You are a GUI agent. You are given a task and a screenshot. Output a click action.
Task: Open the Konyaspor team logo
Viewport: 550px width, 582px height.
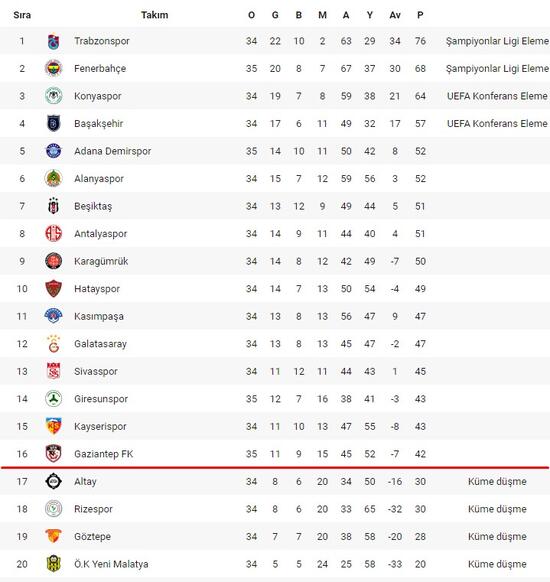(x=53, y=96)
